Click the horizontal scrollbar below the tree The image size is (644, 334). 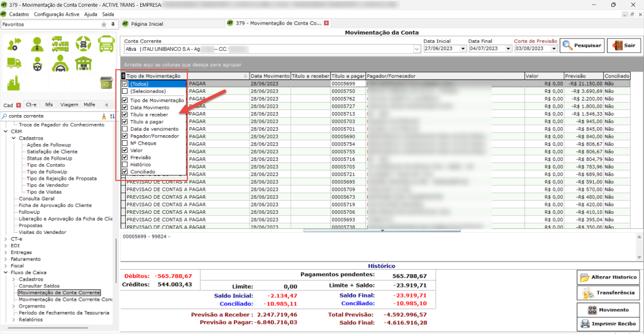[48, 328]
